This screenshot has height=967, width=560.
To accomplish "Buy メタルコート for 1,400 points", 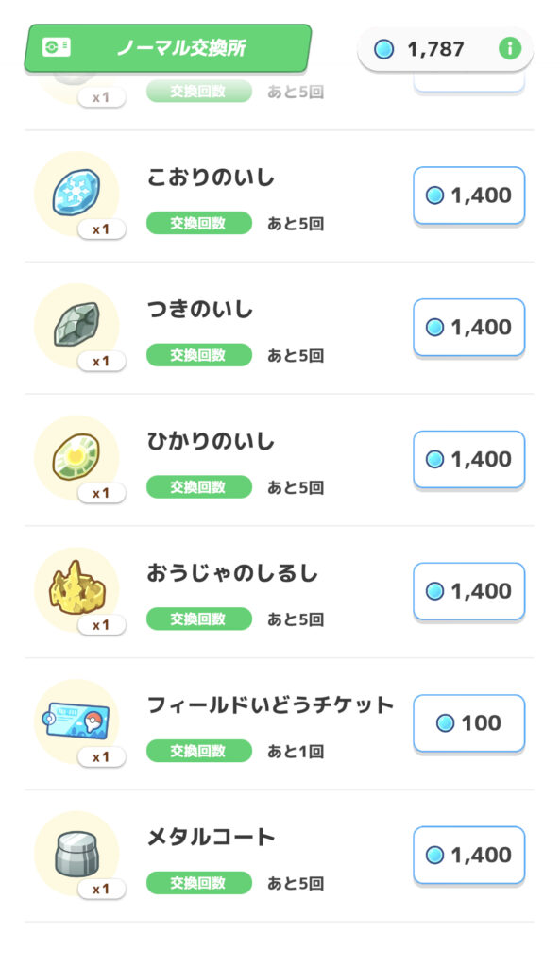I will point(468,856).
